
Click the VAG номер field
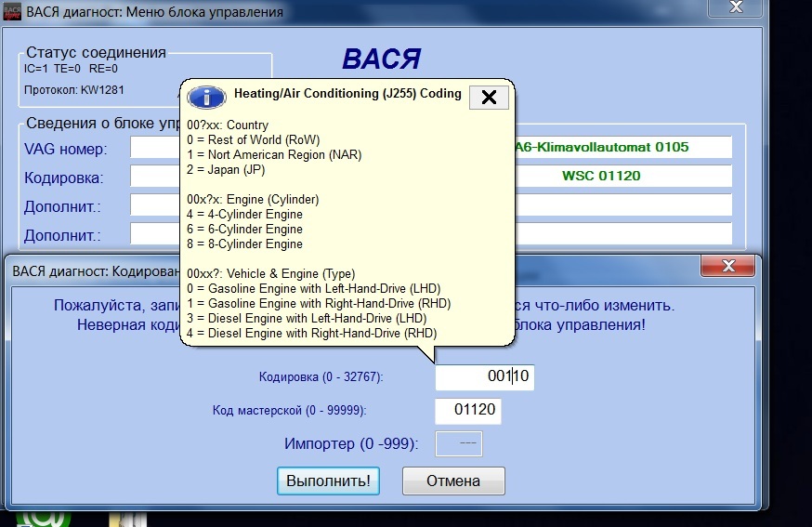(155, 147)
